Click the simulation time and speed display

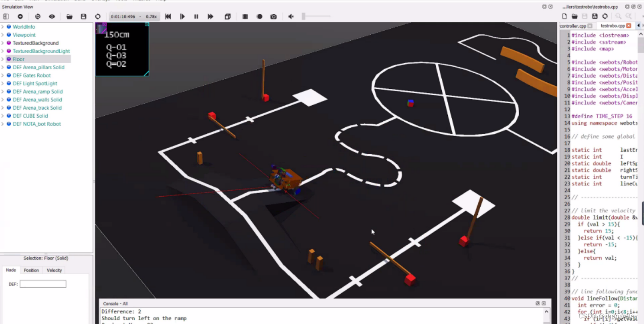point(134,16)
